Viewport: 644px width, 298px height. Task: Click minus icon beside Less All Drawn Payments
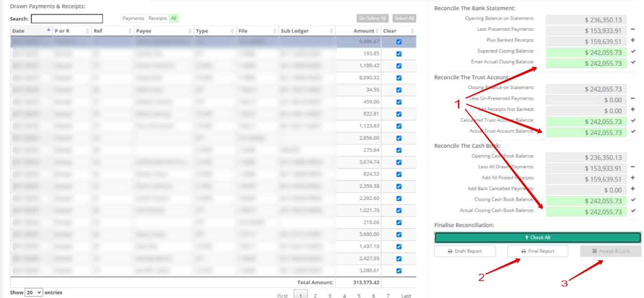tap(633, 167)
